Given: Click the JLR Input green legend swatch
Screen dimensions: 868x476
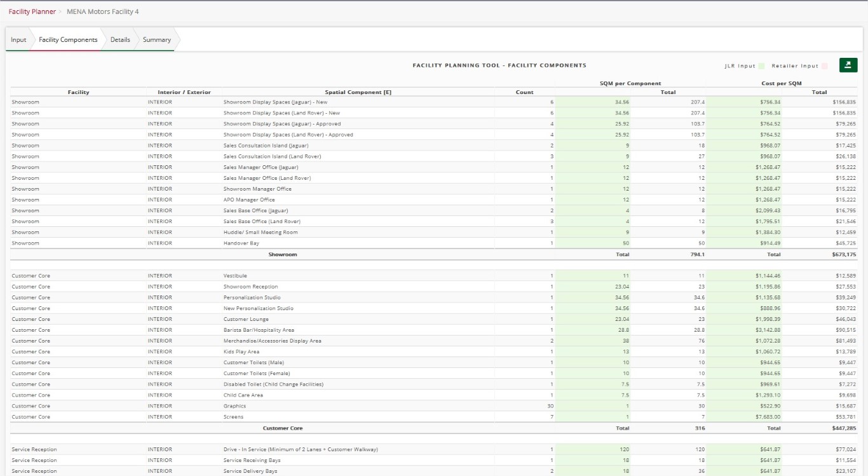Looking at the screenshot, I should (761, 66).
